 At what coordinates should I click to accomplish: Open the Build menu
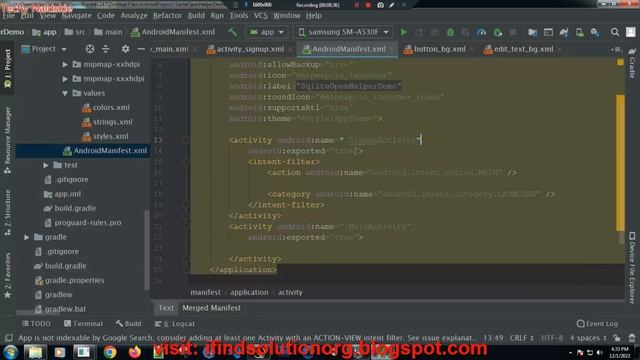[x=196, y=16]
